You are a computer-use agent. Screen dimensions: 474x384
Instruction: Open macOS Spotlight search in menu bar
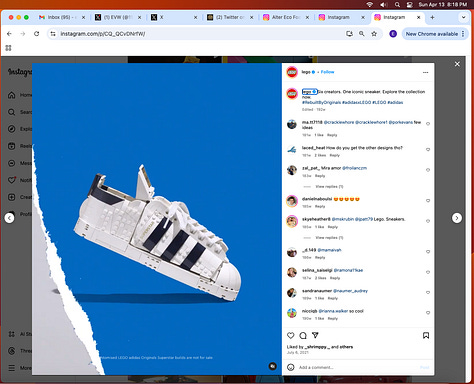coord(397,4)
